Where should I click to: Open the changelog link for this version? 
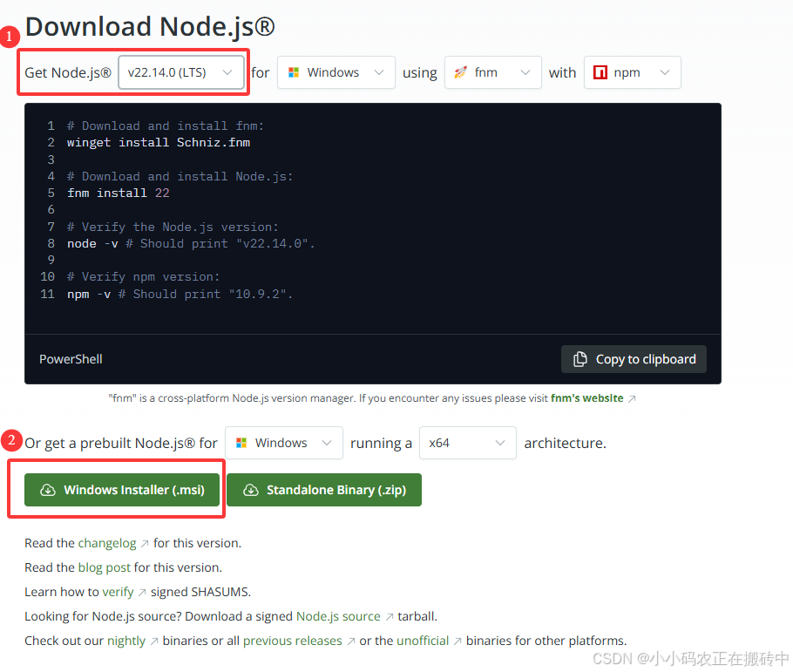coord(107,542)
